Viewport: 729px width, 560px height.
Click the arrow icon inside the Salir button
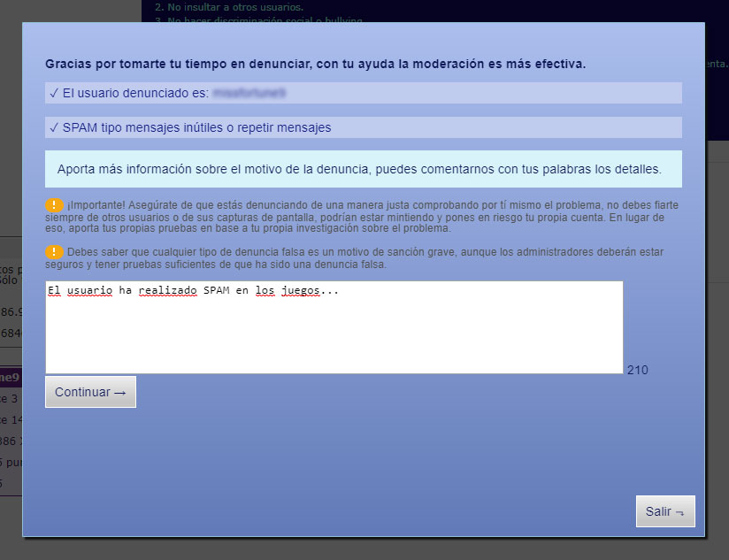[678, 511]
